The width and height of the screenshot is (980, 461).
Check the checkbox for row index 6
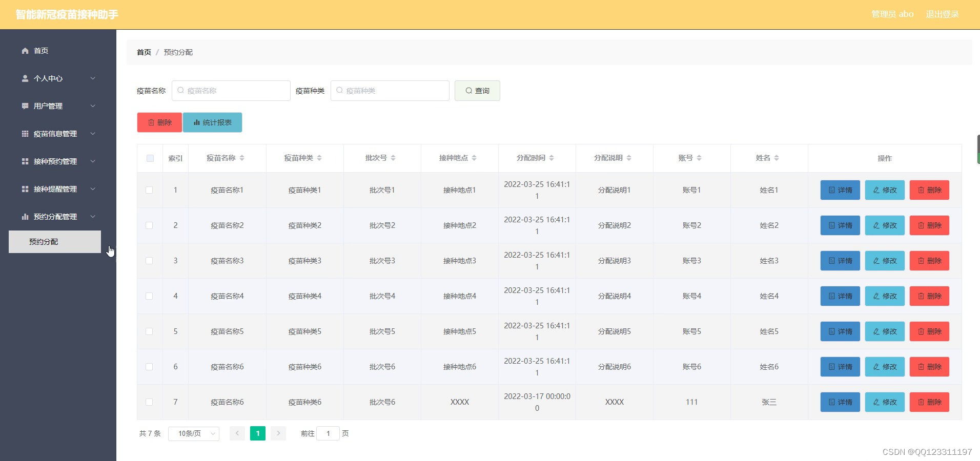149,367
